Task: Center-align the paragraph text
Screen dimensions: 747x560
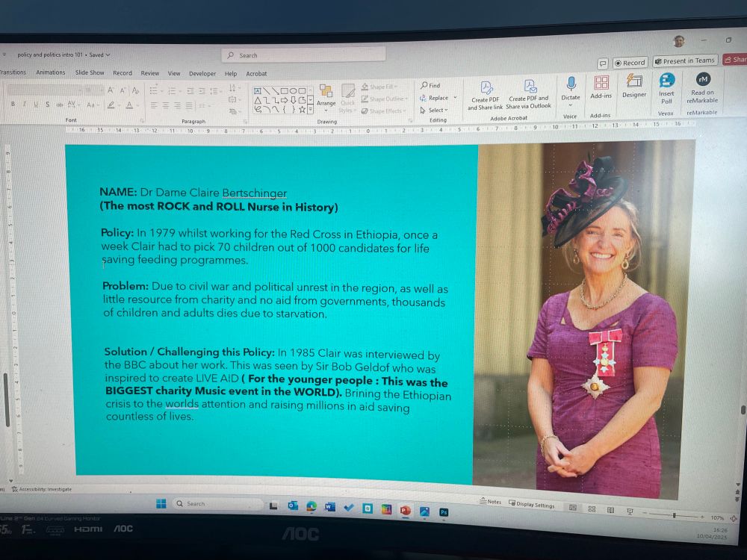Action: [x=165, y=106]
